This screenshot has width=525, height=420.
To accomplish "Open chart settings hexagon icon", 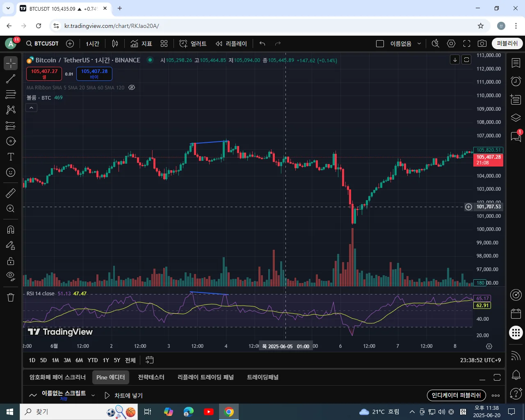I will [x=451, y=43].
